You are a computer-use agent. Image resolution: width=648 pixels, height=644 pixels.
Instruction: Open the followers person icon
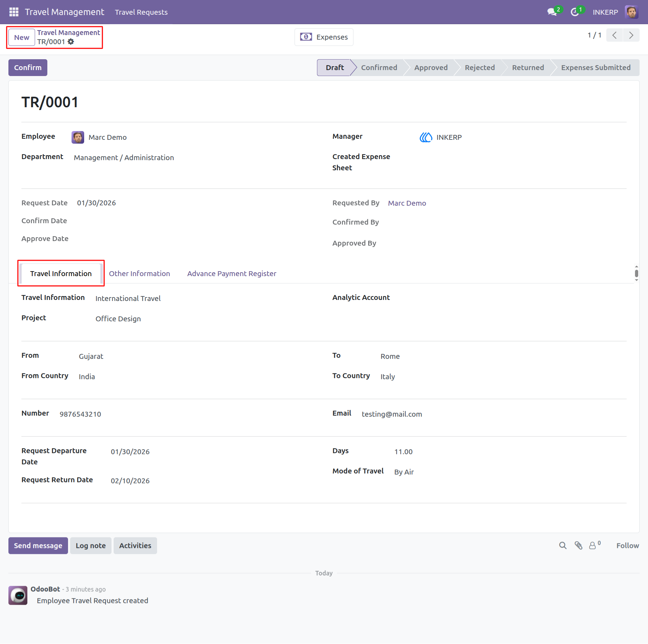point(593,546)
